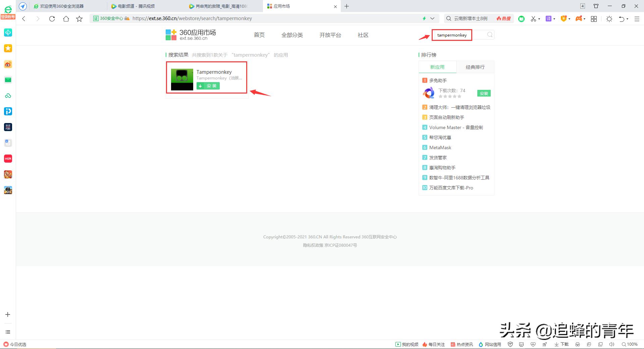Click the browser address bar URL
The width and height of the screenshot is (644, 349).
tap(192, 18)
